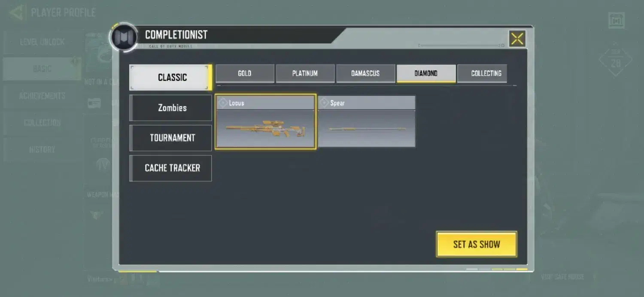
Task: Click the Set As Show button
Action: [477, 244]
